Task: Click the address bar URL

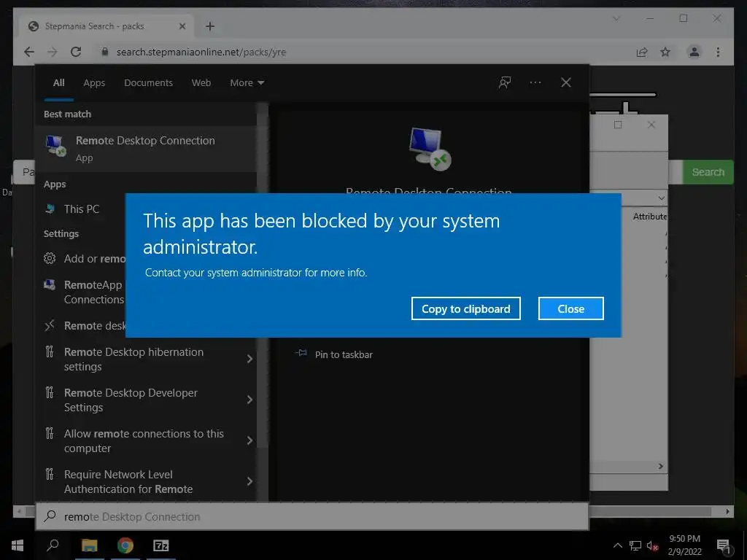Action: coord(201,52)
